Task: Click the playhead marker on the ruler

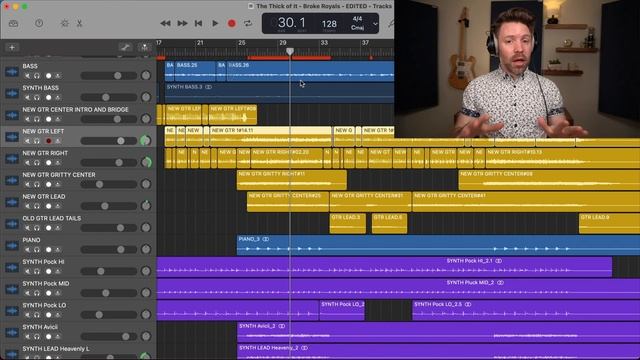Action: 290,51
